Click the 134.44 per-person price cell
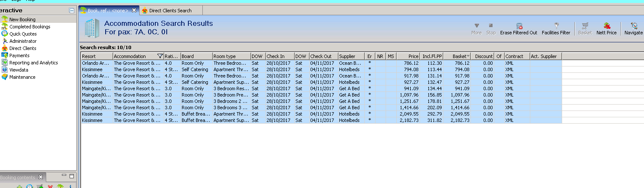Viewport: 644px width, 188px height. tap(431, 88)
